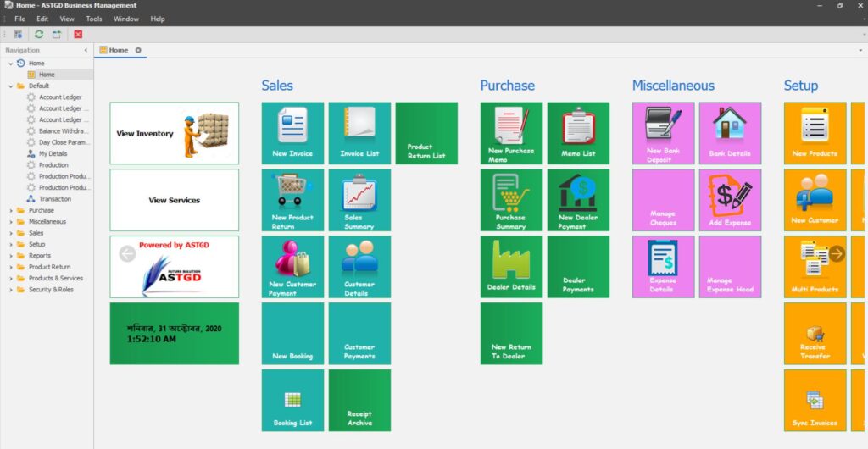
Task: Expand the Reports tree node
Action: tap(10, 256)
